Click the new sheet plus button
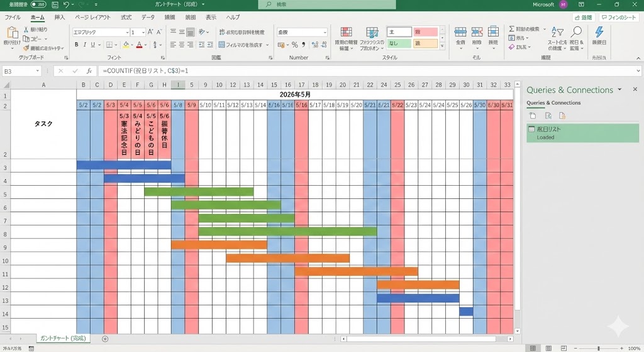644x352 pixels. (x=105, y=339)
